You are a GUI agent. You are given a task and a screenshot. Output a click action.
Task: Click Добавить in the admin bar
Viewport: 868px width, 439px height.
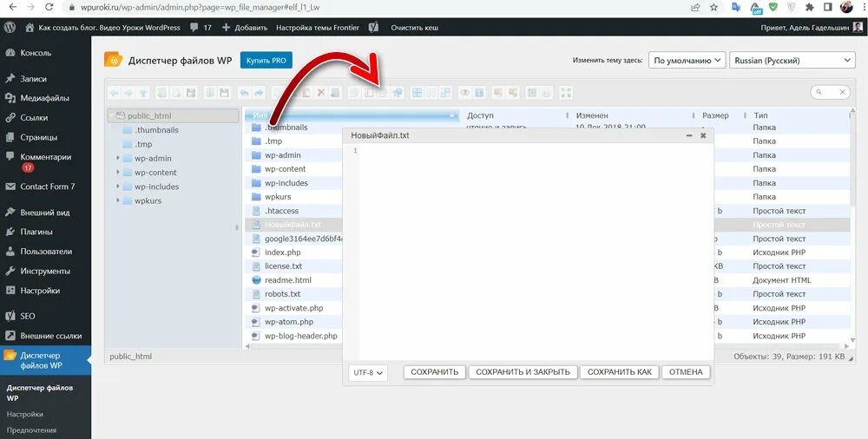[245, 27]
